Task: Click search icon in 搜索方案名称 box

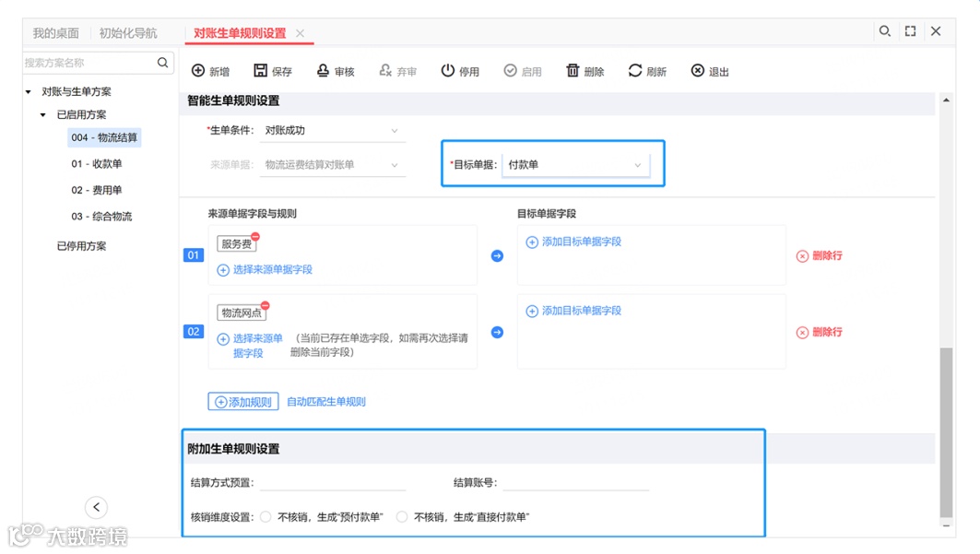Action: [162, 63]
